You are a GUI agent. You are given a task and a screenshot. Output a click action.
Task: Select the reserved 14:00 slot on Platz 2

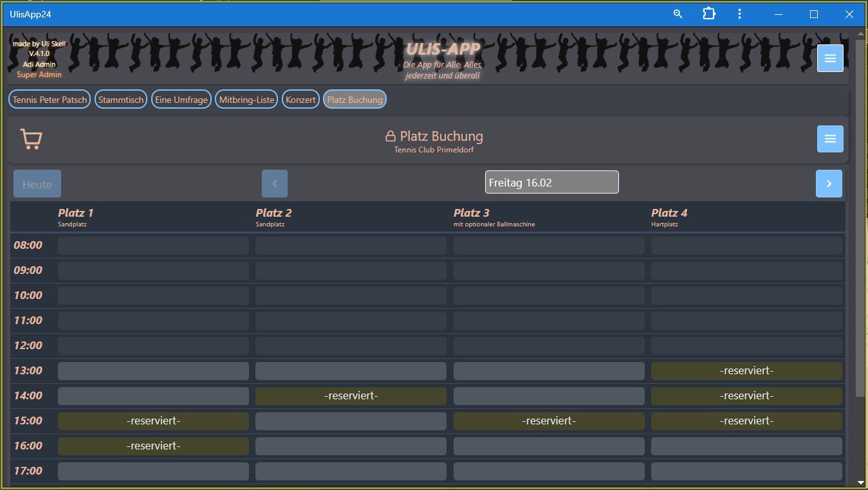351,396
